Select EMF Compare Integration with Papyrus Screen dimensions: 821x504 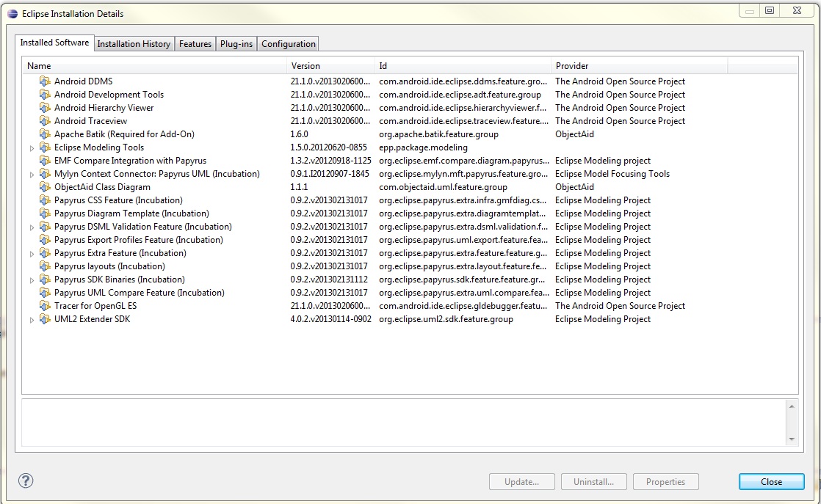pos(410,161)
